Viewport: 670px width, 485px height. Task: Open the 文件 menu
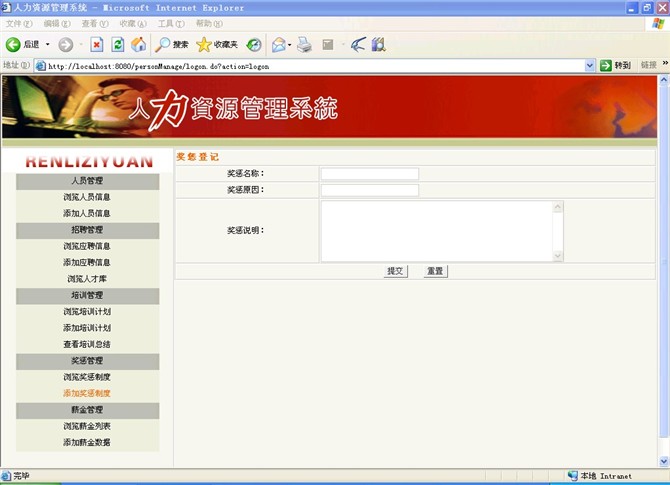(x=19, y=24)
